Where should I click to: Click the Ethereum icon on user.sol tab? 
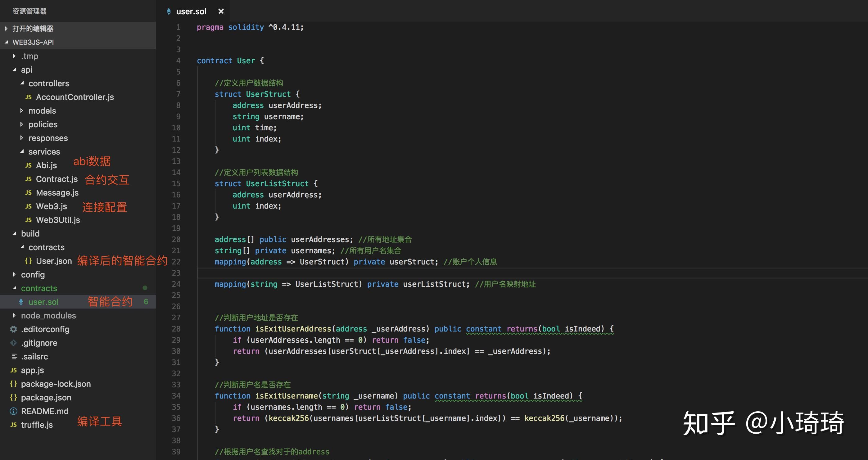point(169,11)
